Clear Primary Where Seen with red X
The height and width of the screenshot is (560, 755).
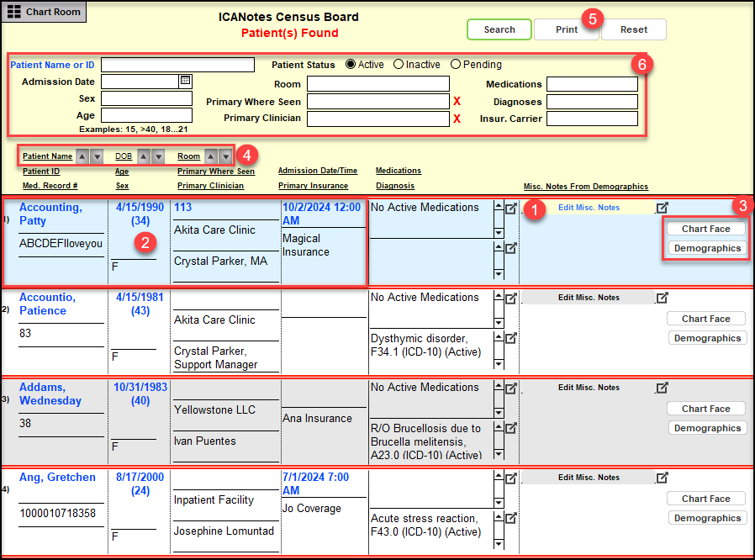click(x=457, y=102)
